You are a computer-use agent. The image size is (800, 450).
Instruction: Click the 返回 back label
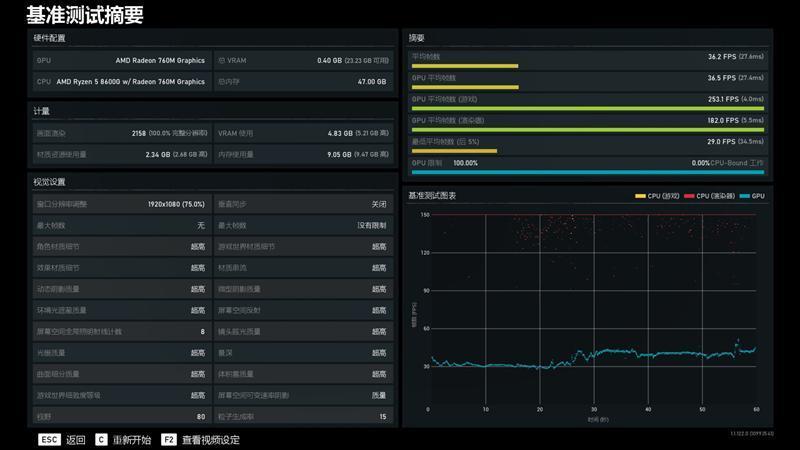(x=76, y=439)
